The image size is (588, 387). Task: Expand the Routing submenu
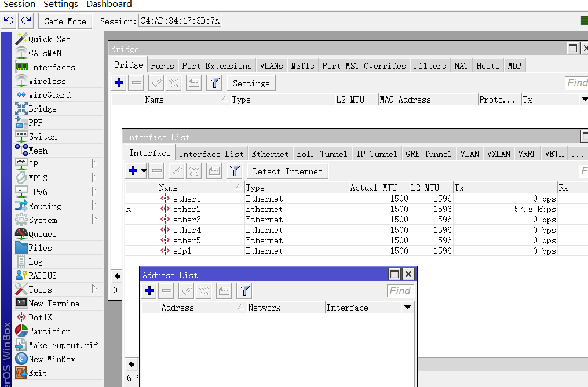click(45, 206)
